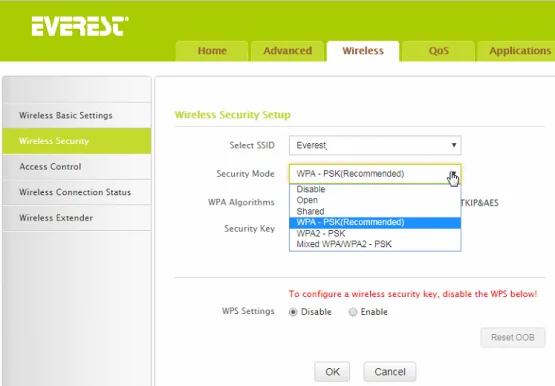Set WPS Settings to Disable
Viewport: 555px width, 386px height.
tap(293, 312)
